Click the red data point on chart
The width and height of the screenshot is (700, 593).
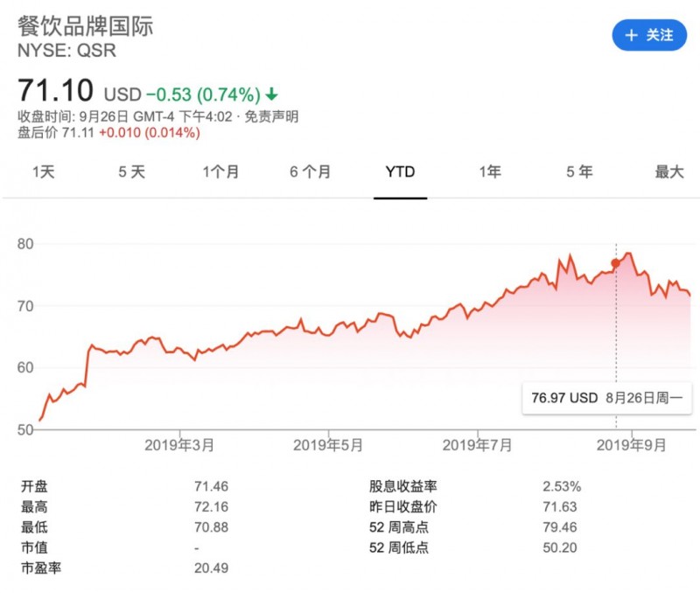[x=615, y=263]
